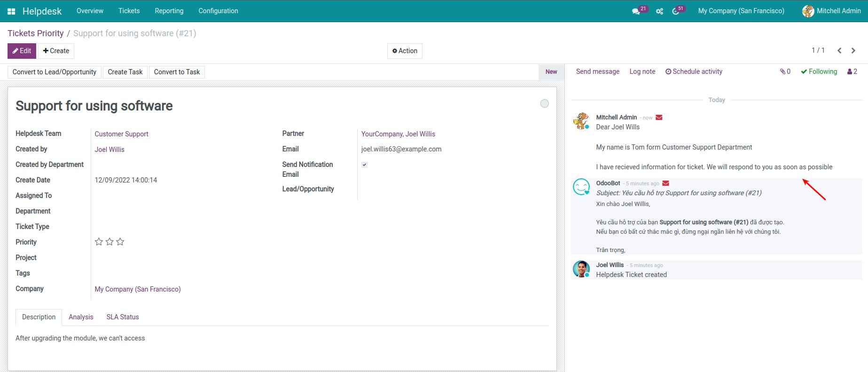Click the debug tools gears icon

tap(659, 11)
